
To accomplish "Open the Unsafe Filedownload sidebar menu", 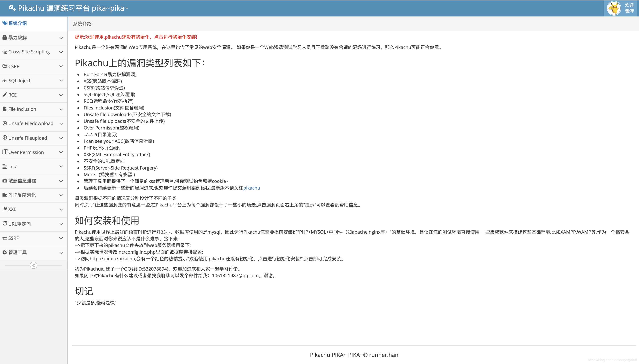I will click(x=34, y=123).
